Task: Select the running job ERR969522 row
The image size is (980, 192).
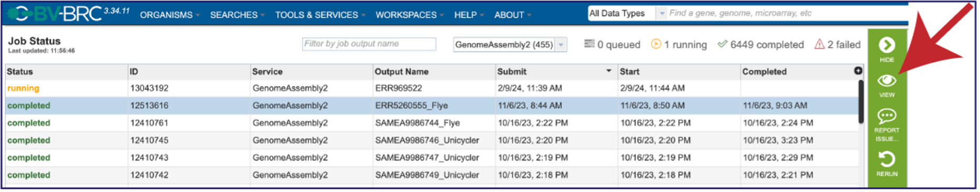Action: [x=432, y=88]
